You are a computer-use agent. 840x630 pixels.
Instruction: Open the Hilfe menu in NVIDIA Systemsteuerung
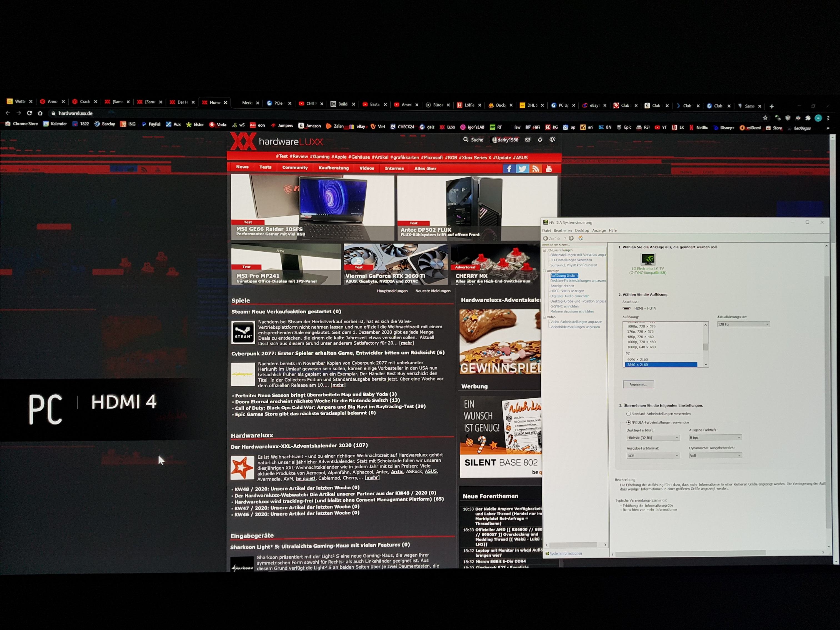point(612,231)
